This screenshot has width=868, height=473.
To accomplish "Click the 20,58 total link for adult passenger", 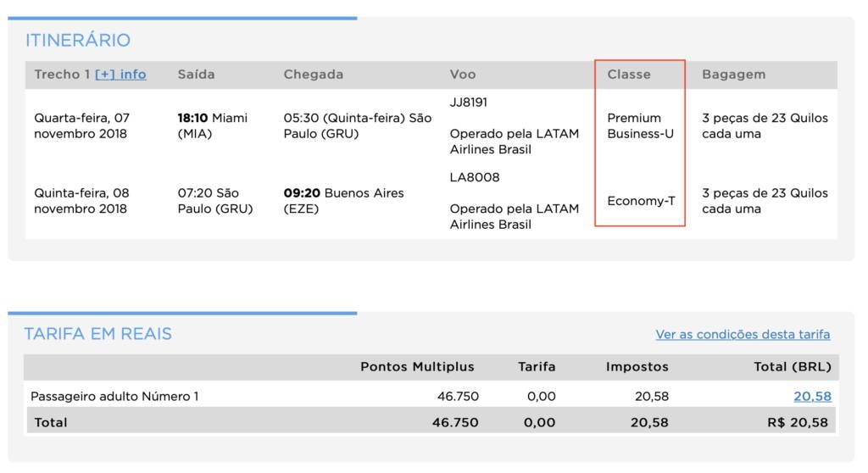I will (x=812, y=396).
